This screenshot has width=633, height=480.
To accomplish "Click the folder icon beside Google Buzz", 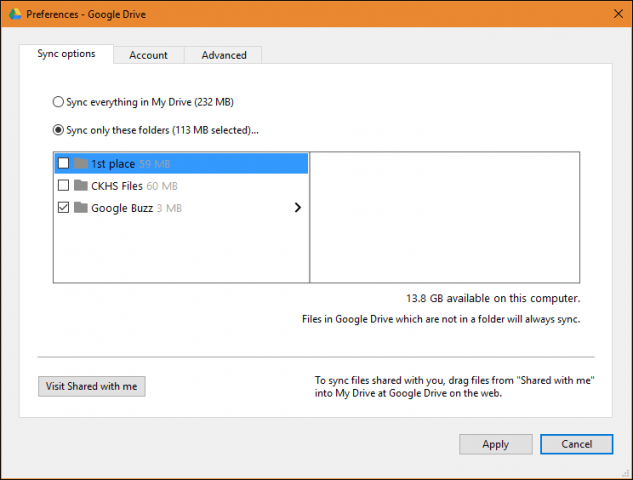I will [81, 208].
